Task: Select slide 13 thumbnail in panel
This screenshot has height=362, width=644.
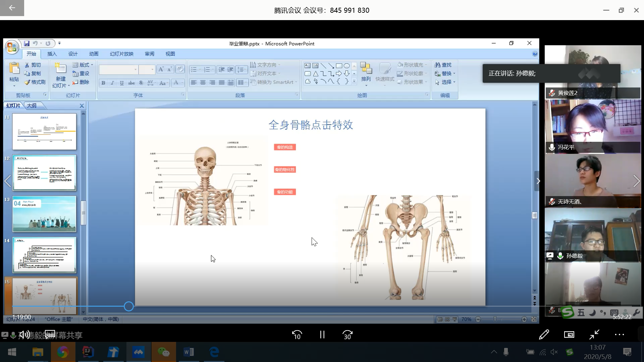Action: (x=44, y=214)
